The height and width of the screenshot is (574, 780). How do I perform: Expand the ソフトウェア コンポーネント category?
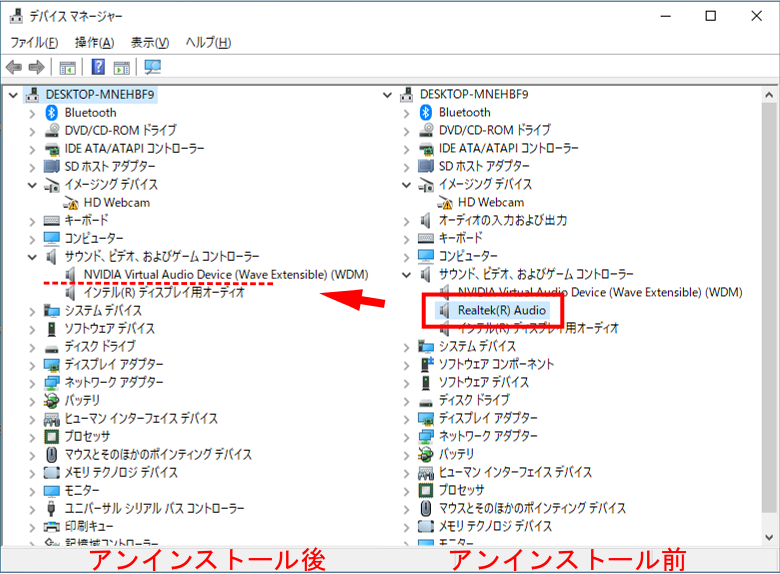(407, 364)
